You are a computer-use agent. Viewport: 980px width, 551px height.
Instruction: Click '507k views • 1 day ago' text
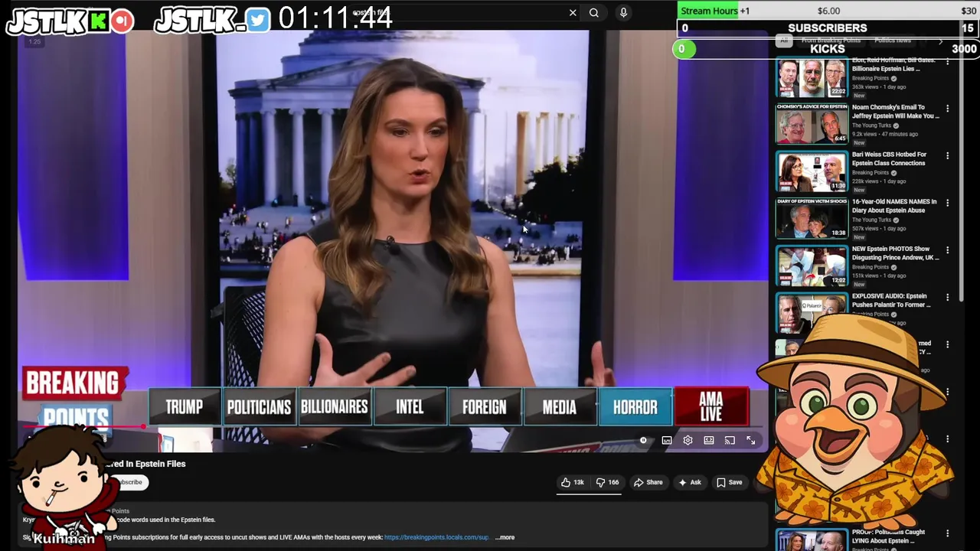(879, 228)
